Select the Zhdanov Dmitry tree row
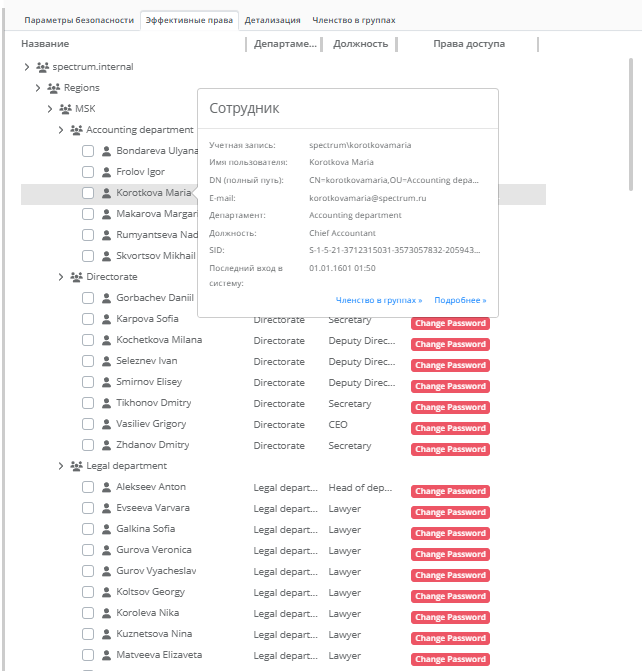 pyautogui.click(x=152, y=445)
